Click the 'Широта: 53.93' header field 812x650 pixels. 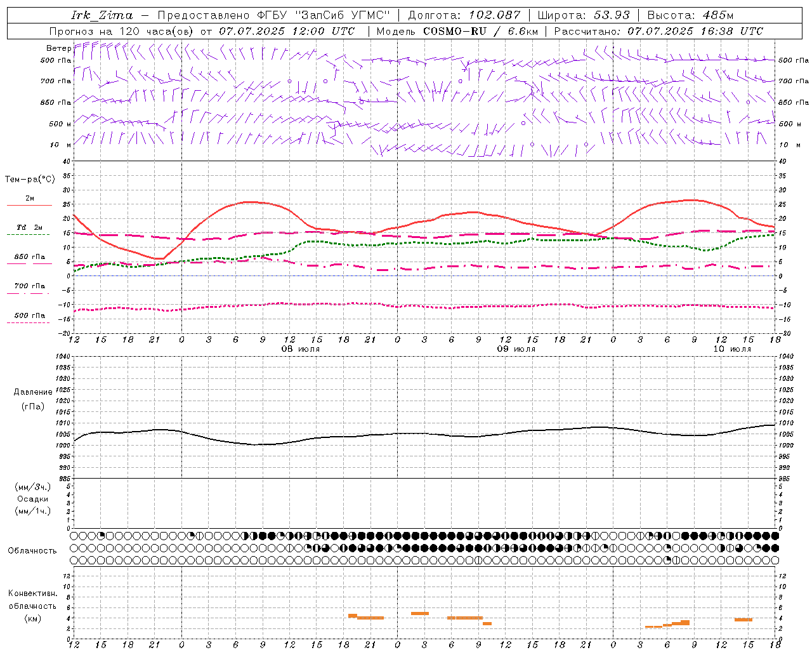point(584,15)
